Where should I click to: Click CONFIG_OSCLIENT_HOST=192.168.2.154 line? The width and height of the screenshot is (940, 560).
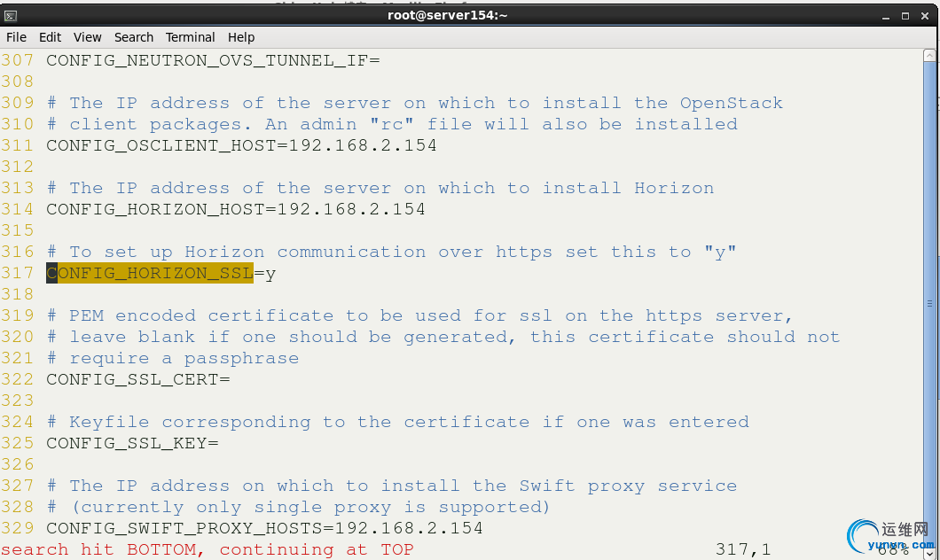[241, 145]
